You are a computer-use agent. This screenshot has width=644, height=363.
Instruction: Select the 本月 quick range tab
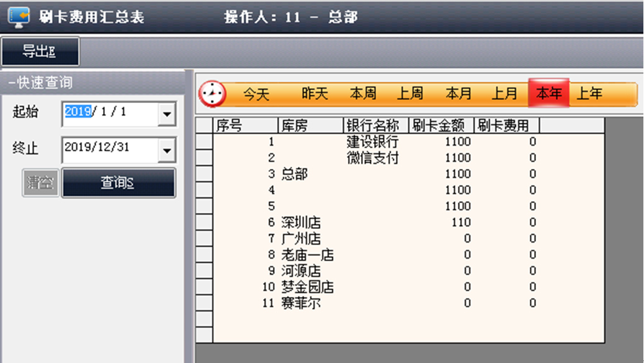point(458,94)
